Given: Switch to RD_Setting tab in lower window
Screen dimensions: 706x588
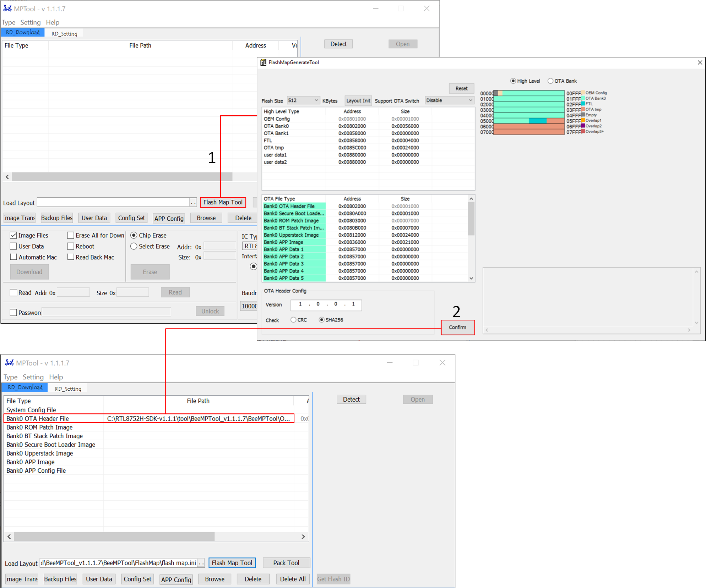Looking at the screenshot, I should click(x=68, y=389).
